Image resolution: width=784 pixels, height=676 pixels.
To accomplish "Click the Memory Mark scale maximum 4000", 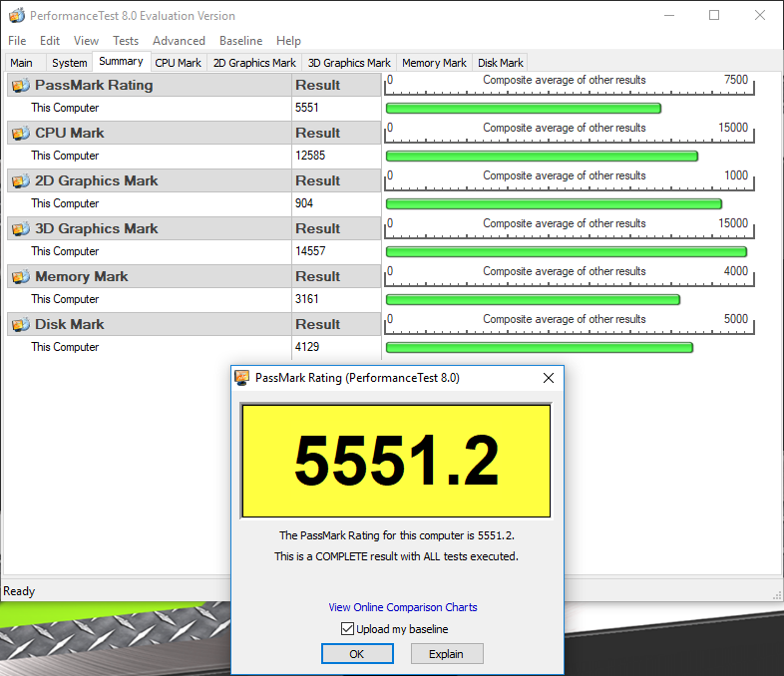I will (736, 271).
